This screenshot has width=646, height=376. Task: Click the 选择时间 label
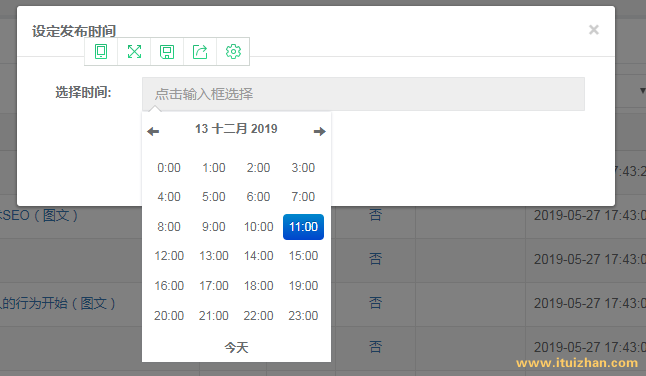pos(83,92)
